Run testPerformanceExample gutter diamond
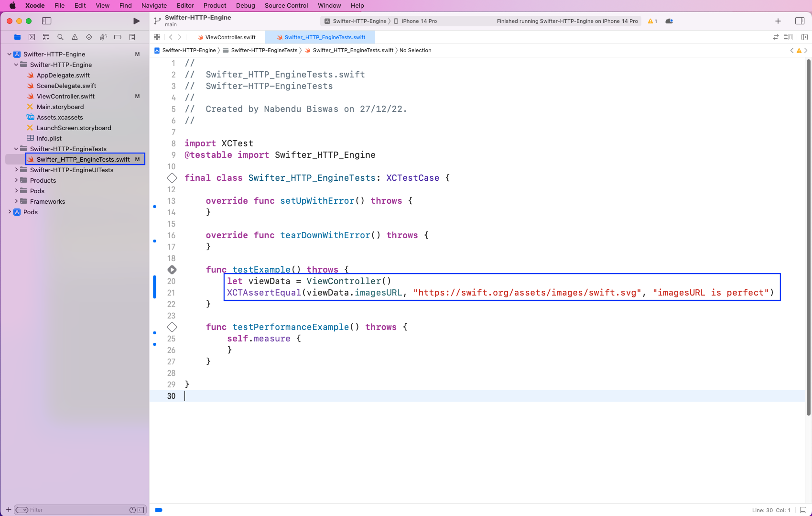This screenshot has width=812, height=516. (172, 327)
